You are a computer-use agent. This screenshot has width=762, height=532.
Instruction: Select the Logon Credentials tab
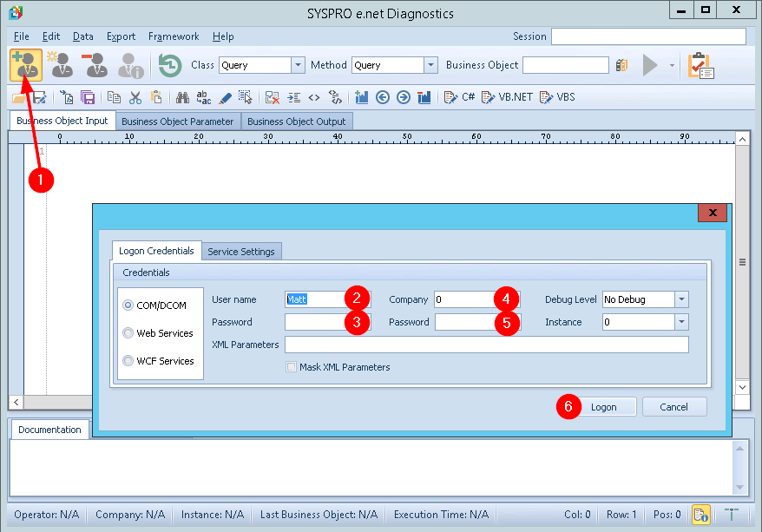tap(156, 251)
